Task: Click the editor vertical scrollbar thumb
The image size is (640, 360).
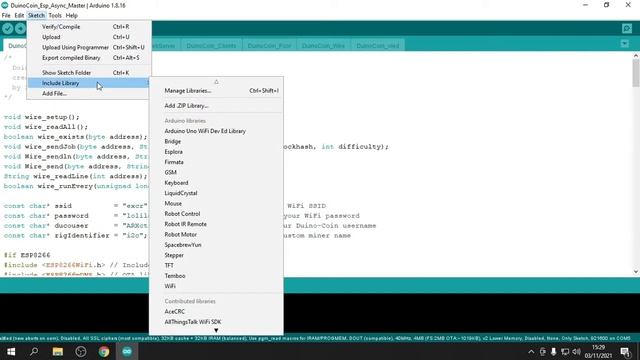Action: (x=636, y=73)
